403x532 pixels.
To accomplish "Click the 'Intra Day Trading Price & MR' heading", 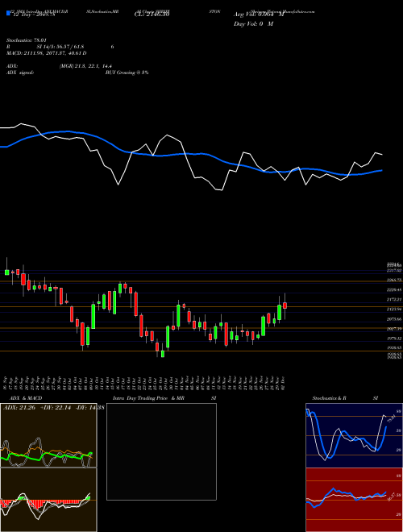I will (148, 398).
